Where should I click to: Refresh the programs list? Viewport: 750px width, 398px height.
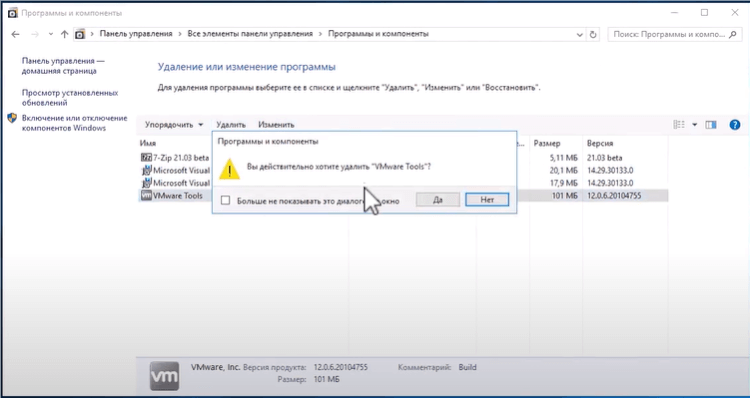pos(593,34)
